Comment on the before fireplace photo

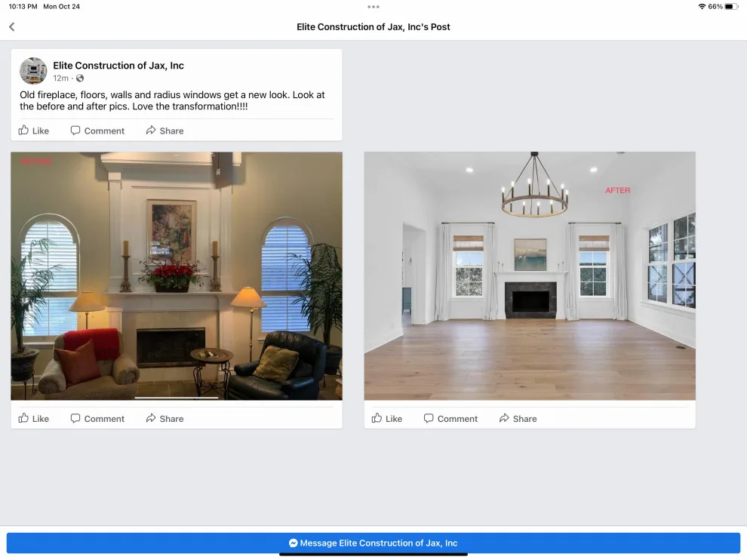[x=97, y=418]
